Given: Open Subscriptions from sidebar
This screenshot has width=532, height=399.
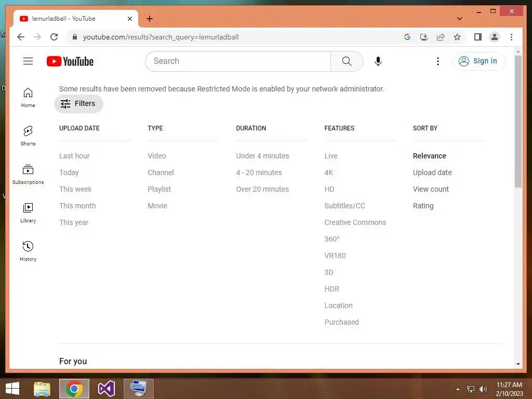Looking at the screenshot, I should click(28, 175).
